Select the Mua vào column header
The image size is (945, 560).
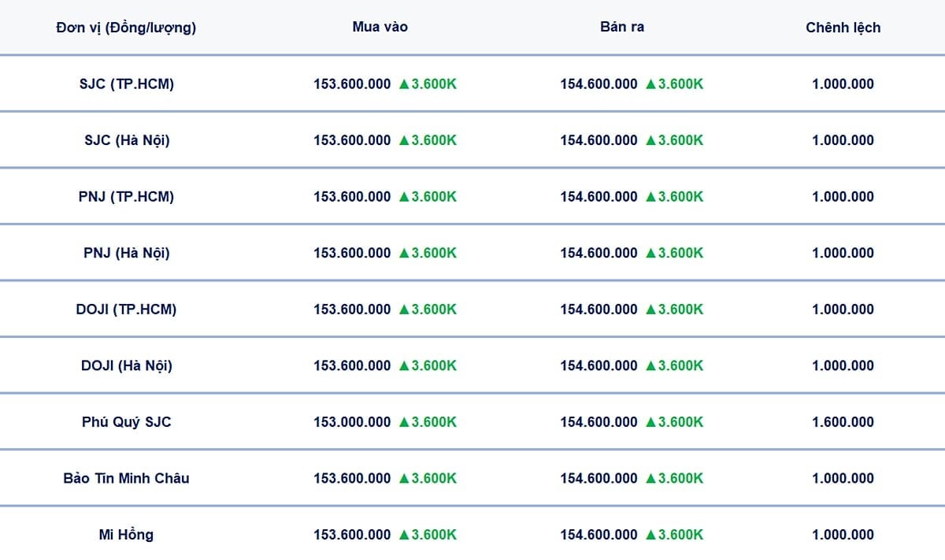point(380,27)
